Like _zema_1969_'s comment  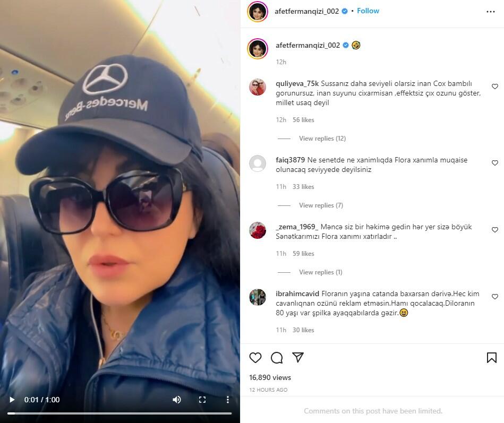(495, 230)
